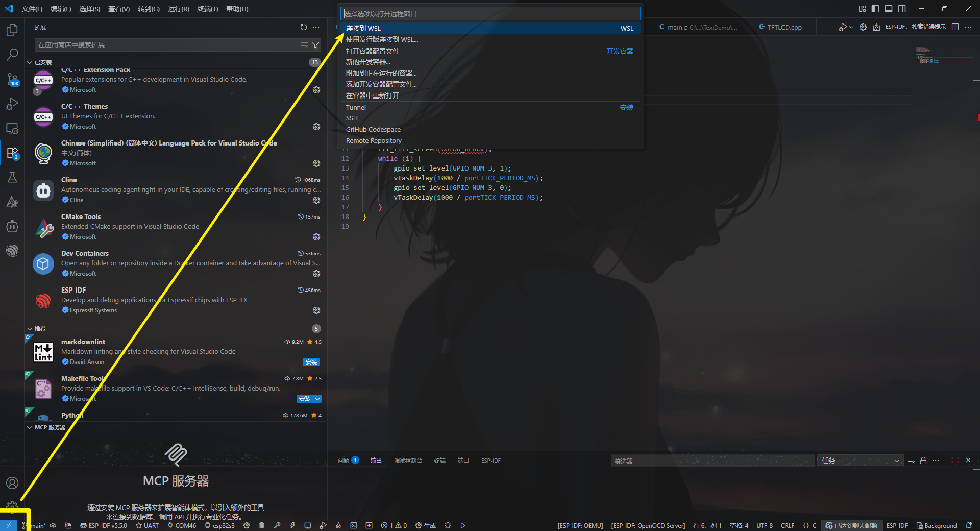980x531 pixels.
Task: Open the Remote Explorer view
Action: 12,128
